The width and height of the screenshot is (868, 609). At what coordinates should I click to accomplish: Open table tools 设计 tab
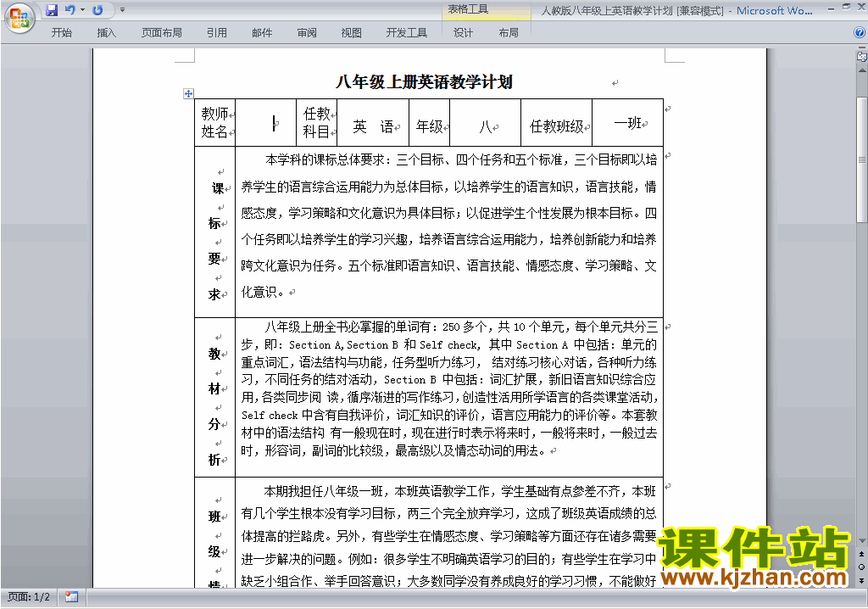pos(463,33)
